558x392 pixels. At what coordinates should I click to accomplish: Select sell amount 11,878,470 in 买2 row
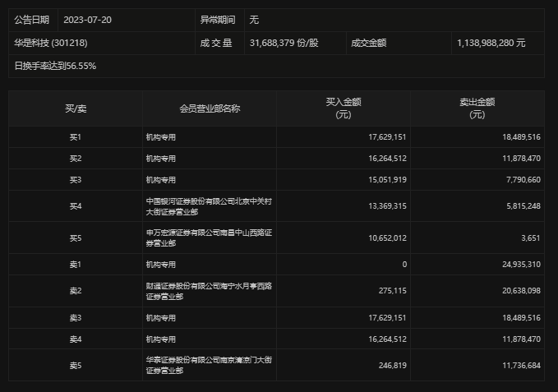point(521,159)
